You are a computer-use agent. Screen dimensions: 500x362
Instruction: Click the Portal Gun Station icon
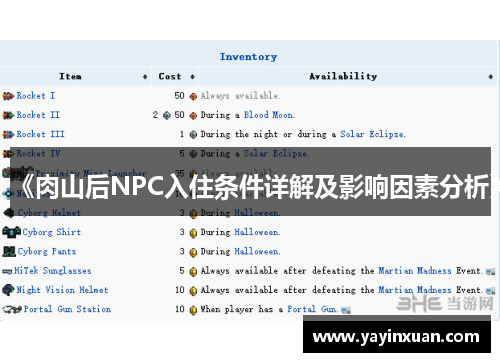point(12,310)
